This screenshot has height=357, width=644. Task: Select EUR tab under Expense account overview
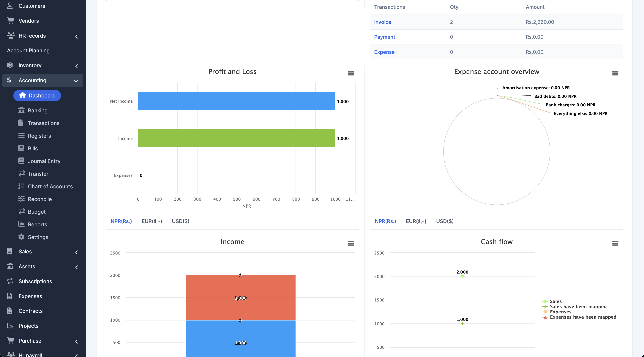coord(416,221)
